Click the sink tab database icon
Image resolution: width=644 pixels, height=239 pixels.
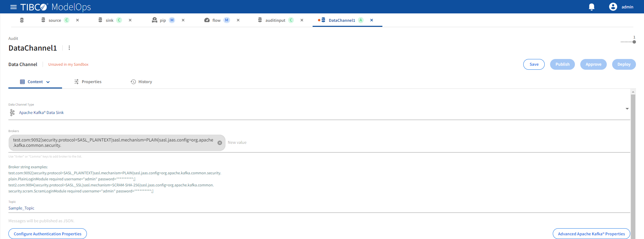[100, 20]
